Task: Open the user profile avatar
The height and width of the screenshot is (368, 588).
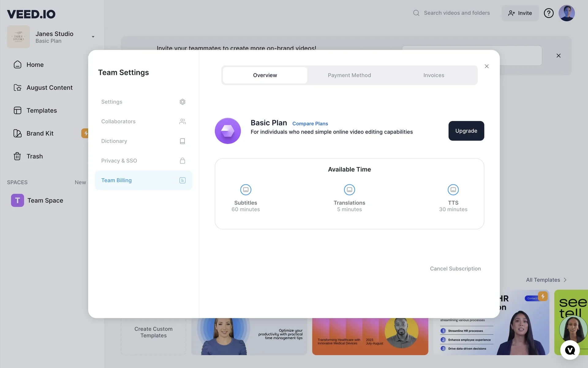Action: (567, 13)
